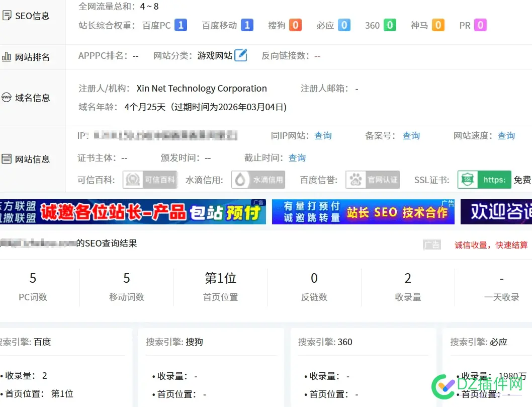This screenshot has height=407, width=532.
Task: Click the edit icon beside 游戏网站
Action: pyautogui.click(x=241, y=55)
